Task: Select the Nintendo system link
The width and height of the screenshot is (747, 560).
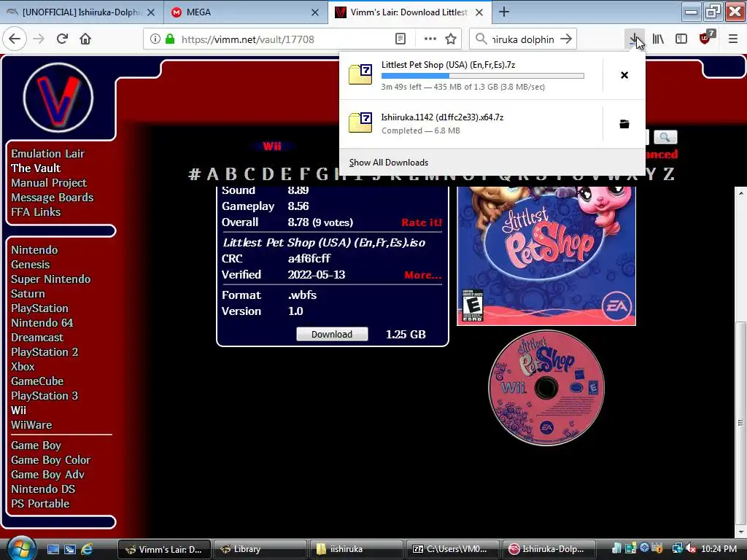Action: pos(34,250)
